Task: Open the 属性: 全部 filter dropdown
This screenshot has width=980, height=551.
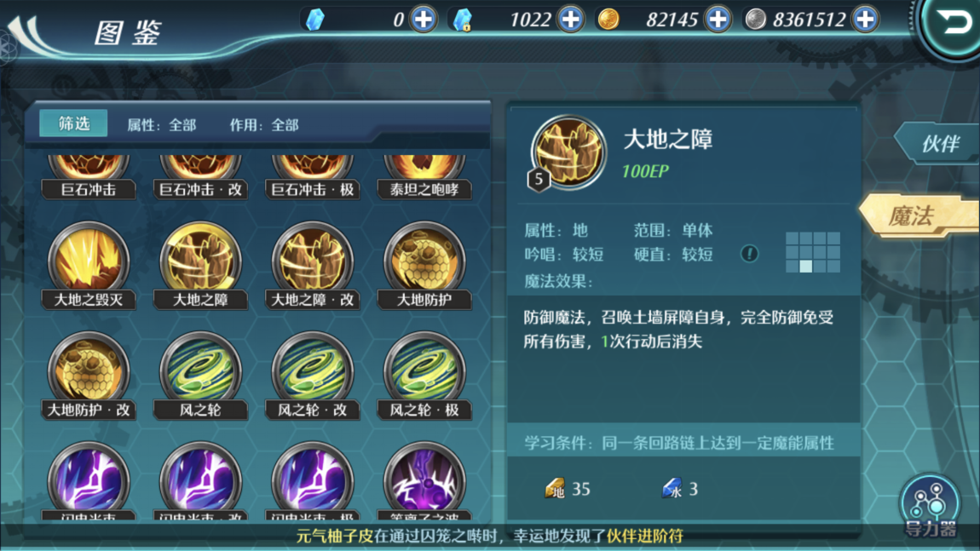Action: [x=162, y=125]
